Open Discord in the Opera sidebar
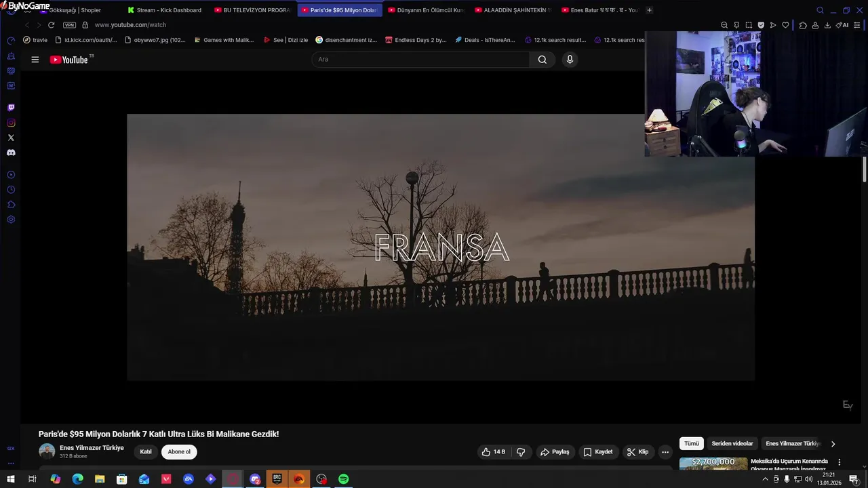This screenshot has width=868, height=488. click(11, 152)
